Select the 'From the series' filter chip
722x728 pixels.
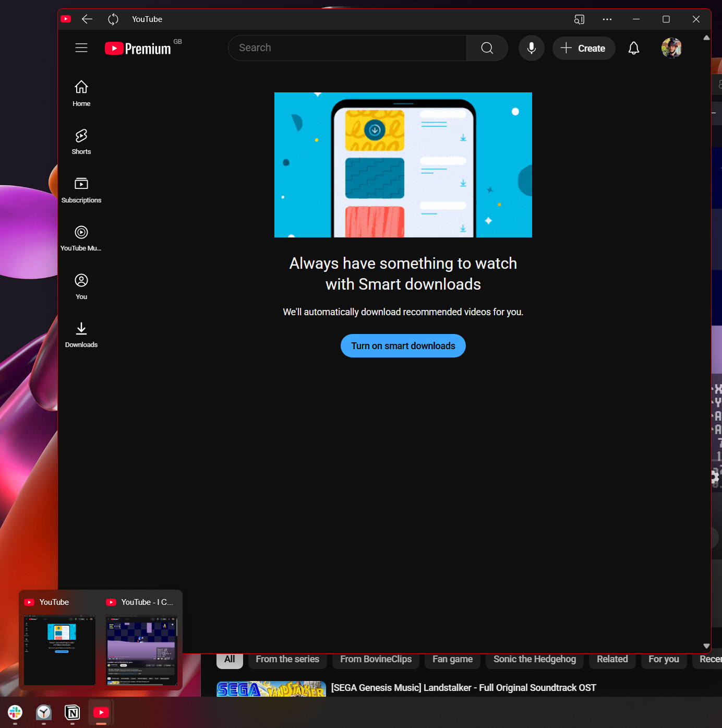coord(287,660)
